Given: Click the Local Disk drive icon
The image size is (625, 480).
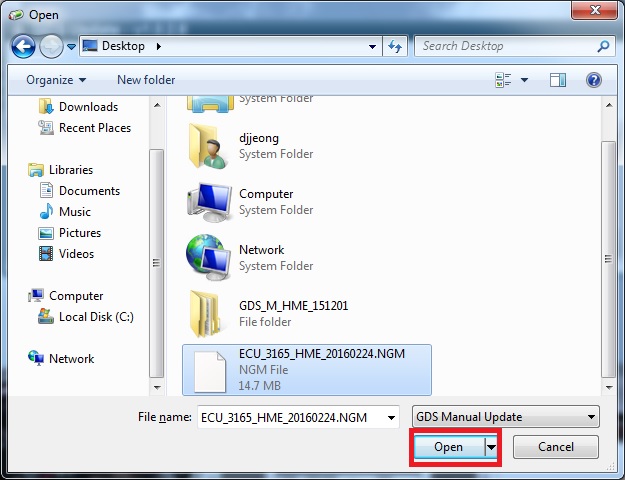Looking at the screenshot, I should pyautogui.click(x=46, y=317).
